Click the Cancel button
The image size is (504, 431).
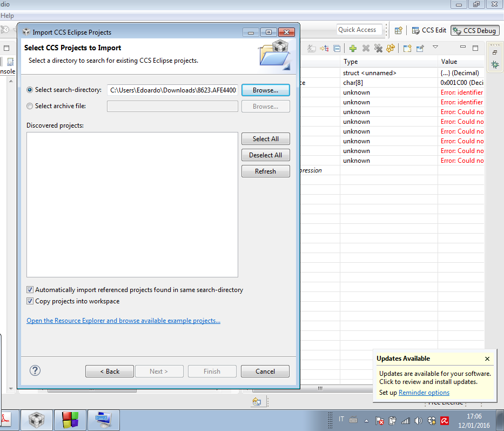[265, 371]
